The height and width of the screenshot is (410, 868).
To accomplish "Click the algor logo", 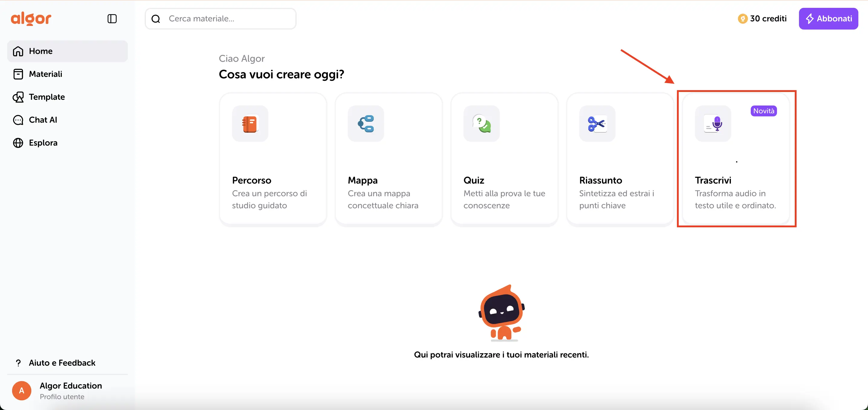I will click(31, 19).
